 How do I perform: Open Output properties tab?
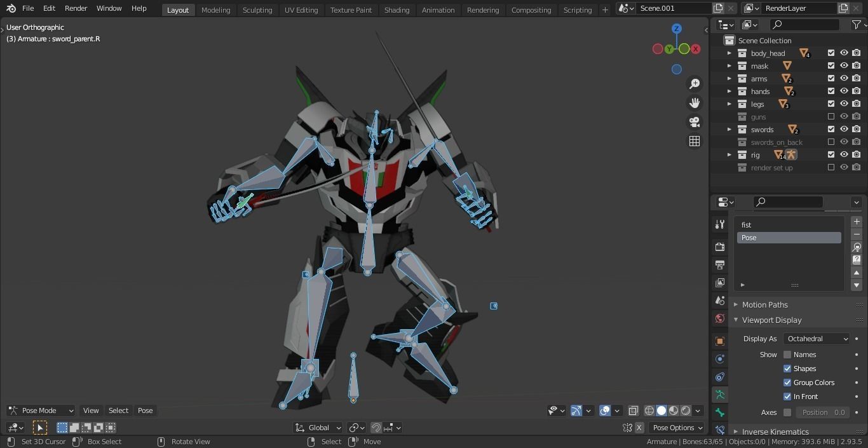[720, 264]
